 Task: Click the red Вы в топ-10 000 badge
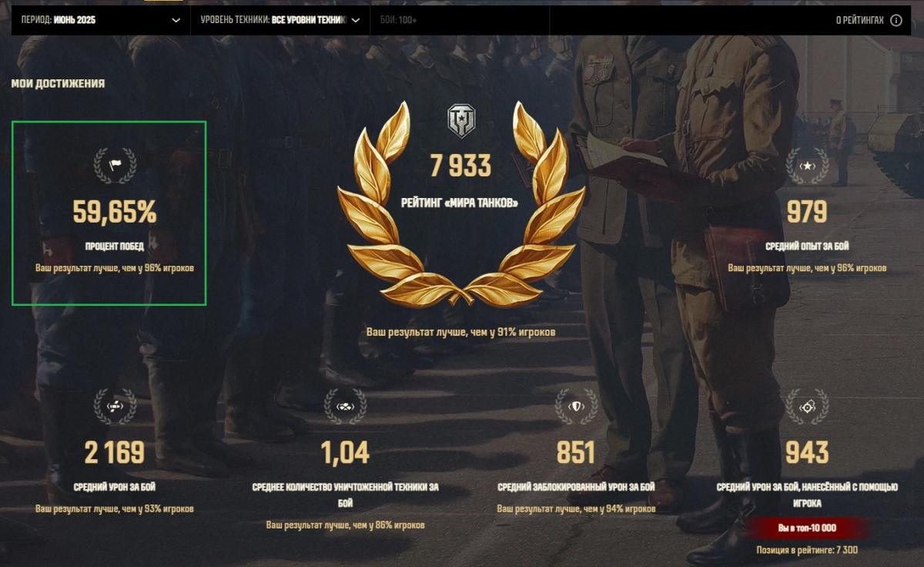pos(807,528)
